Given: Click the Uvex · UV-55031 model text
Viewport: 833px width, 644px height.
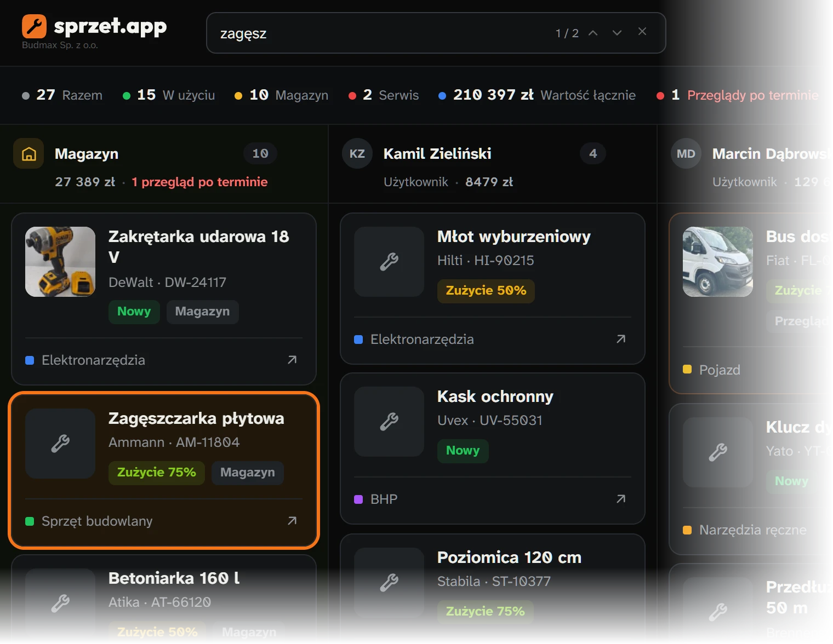Looking at the screenshot, I should tap(490, 421).
